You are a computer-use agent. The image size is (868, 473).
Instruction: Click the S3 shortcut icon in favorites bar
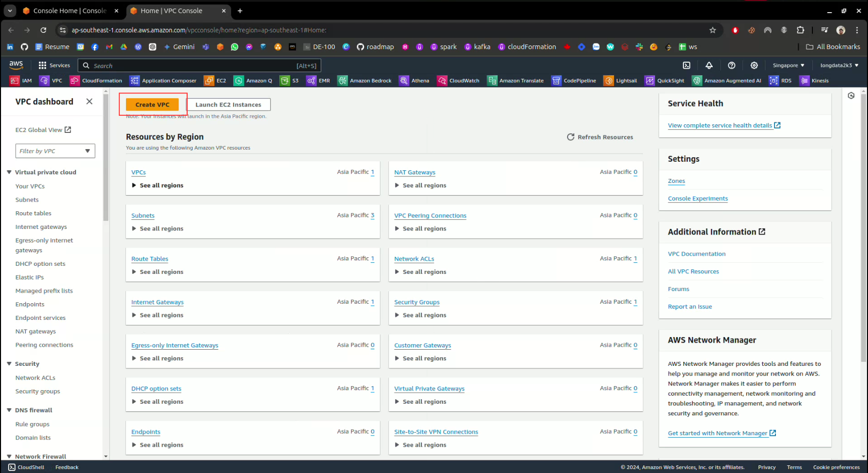click(285, 81)
